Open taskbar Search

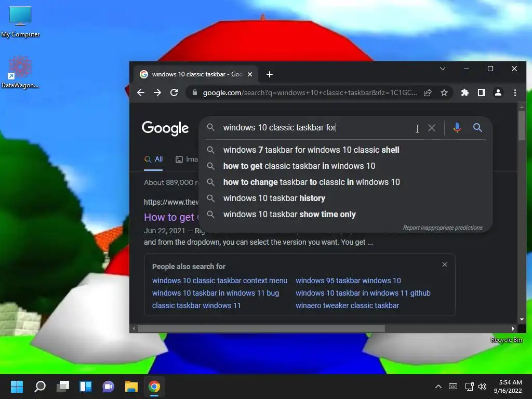pos(40,387)
